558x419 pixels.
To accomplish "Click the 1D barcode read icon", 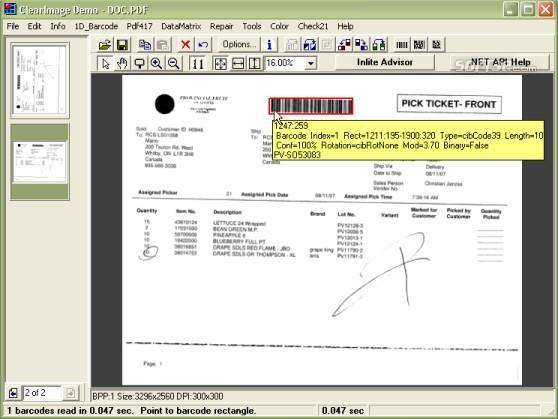I will point(402,45).
